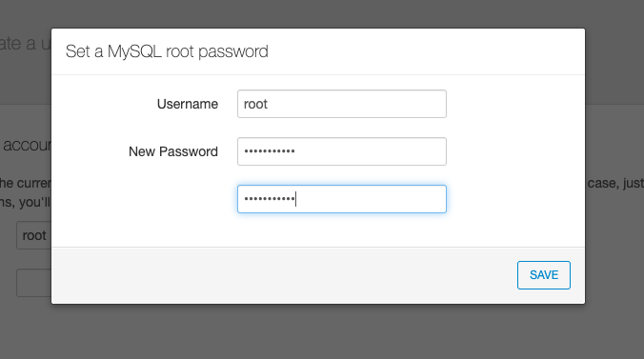
Task: Click the gray footer area left of SAVE
Action: (x=283, y=275)
